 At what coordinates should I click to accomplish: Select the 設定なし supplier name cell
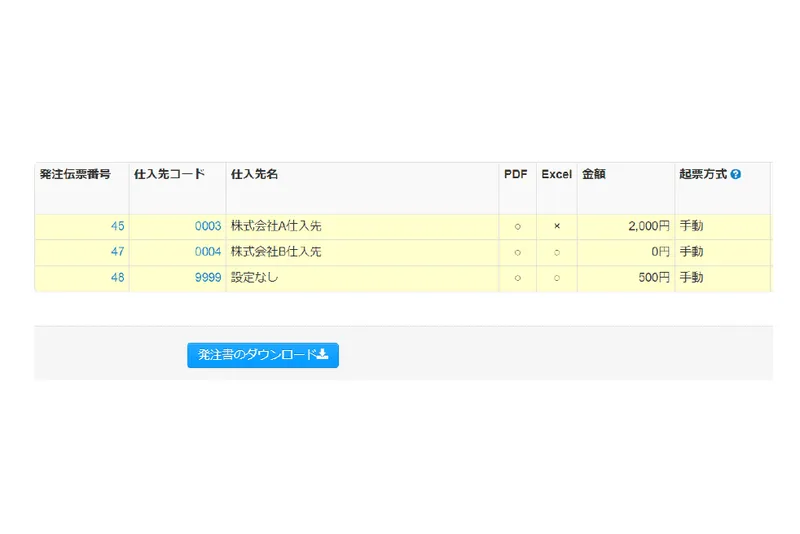coord(362,278)
